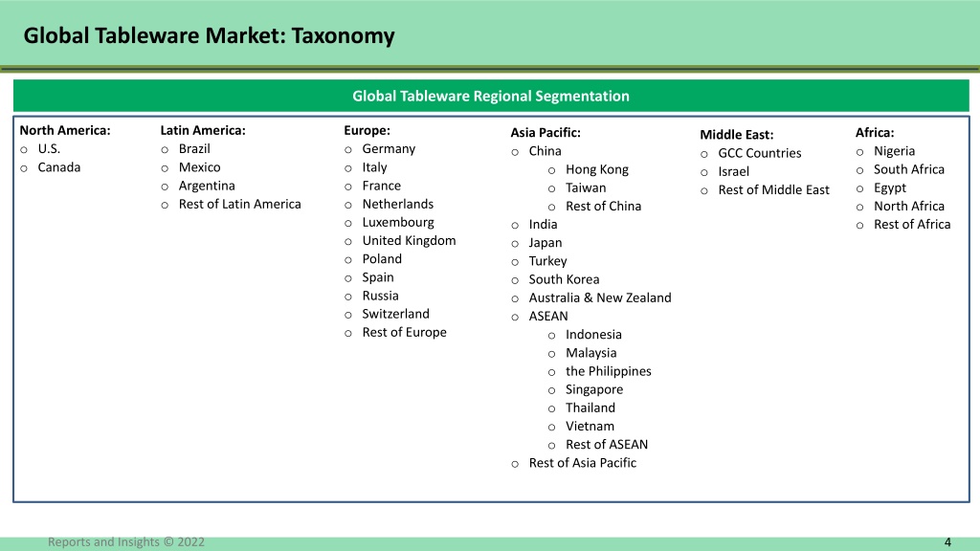This screenshot has height=551, width=980.
Task: Click the 'ASEAN' entry
Action: (548, 316)
